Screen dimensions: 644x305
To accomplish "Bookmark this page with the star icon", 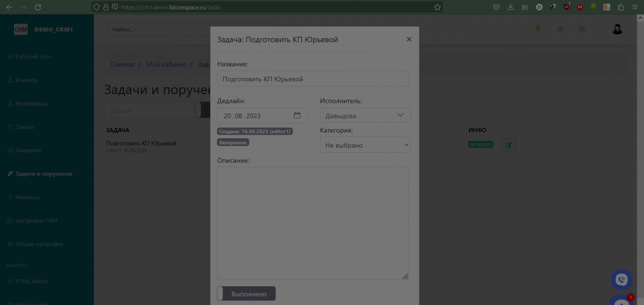I will [x=437, y=7].
